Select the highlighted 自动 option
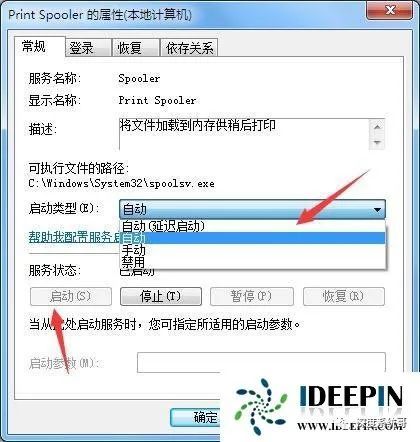 252,238
